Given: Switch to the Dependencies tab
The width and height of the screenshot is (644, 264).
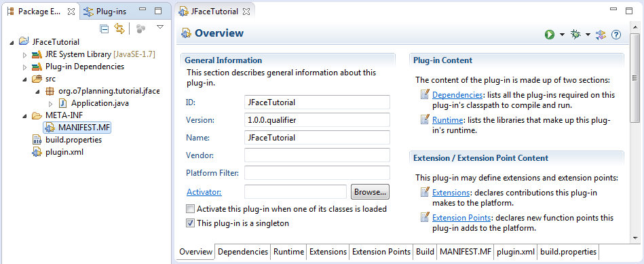Looking at the screenshot, I should coord(243,252).
